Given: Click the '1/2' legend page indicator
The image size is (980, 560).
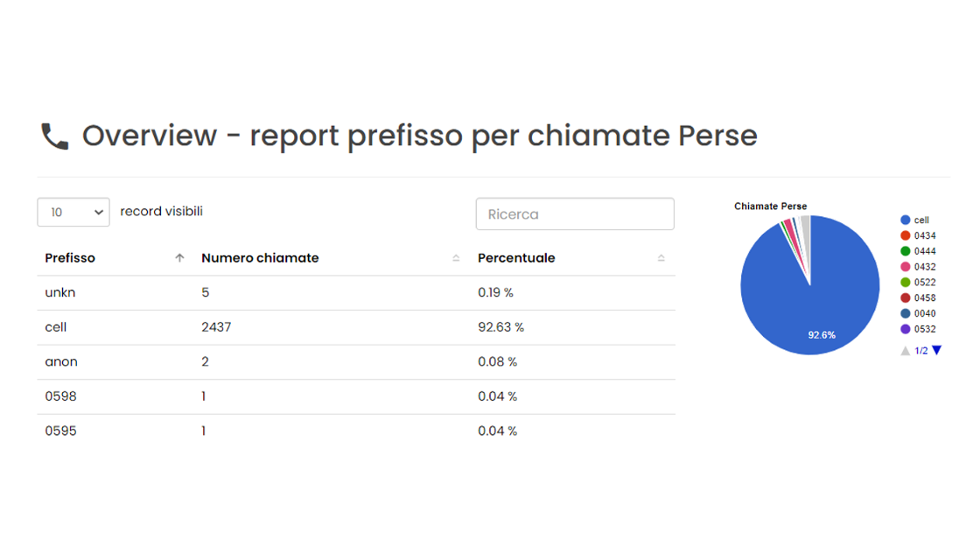Looking at the screenshot, I should pyautogui.click(x=920, y=349).
